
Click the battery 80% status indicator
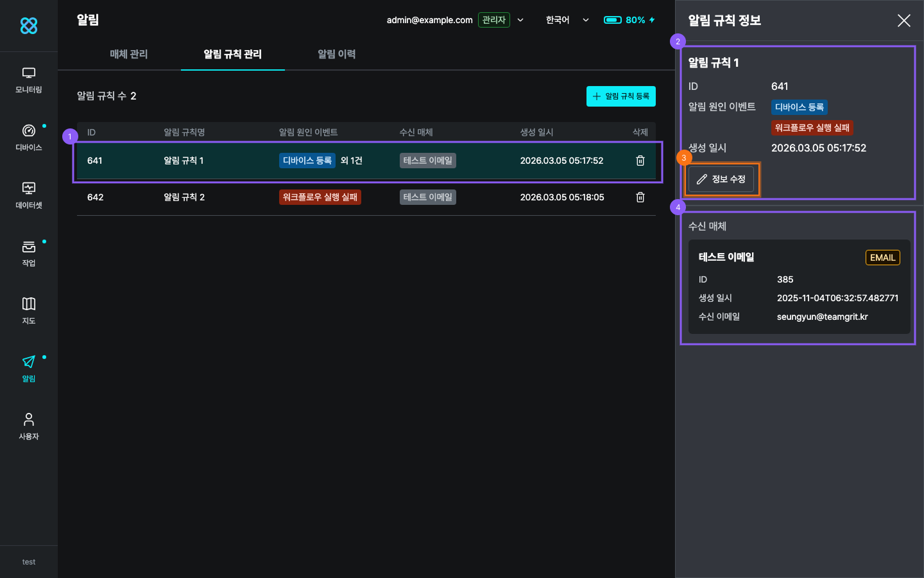(x=629, y=20)
